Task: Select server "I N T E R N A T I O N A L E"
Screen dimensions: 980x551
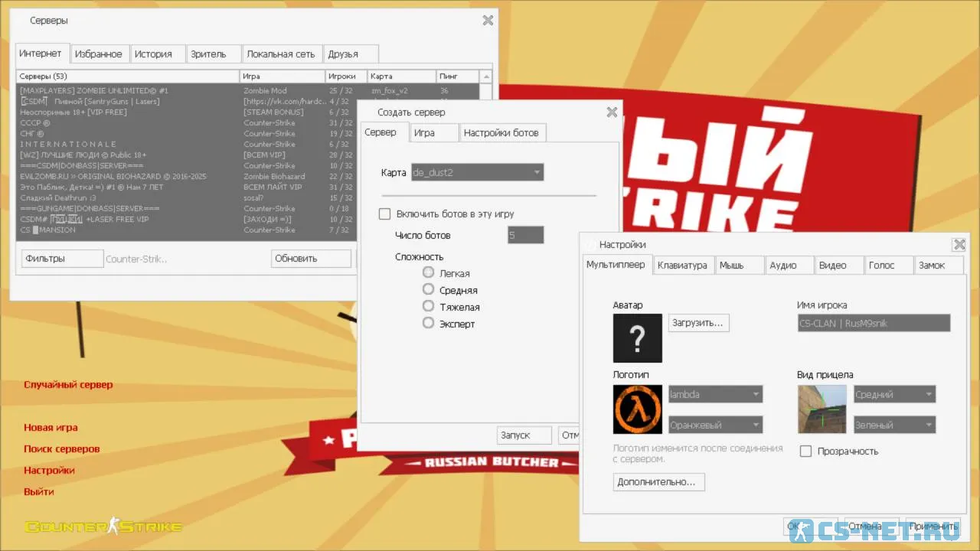Action: (x=187, y=144)
